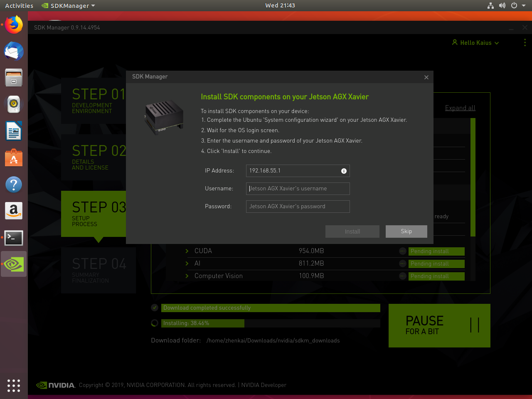The height and width of the screenshot is (399, 532).
Task: Open Terminal from the dock
Action: 14,238
